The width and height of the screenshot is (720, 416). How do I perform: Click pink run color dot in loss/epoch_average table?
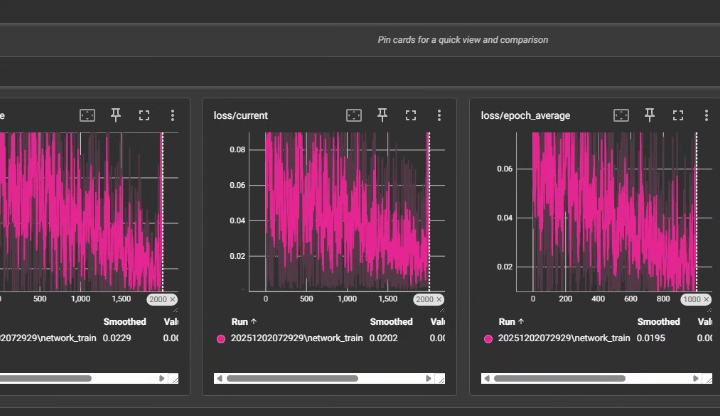click(488, 339)
